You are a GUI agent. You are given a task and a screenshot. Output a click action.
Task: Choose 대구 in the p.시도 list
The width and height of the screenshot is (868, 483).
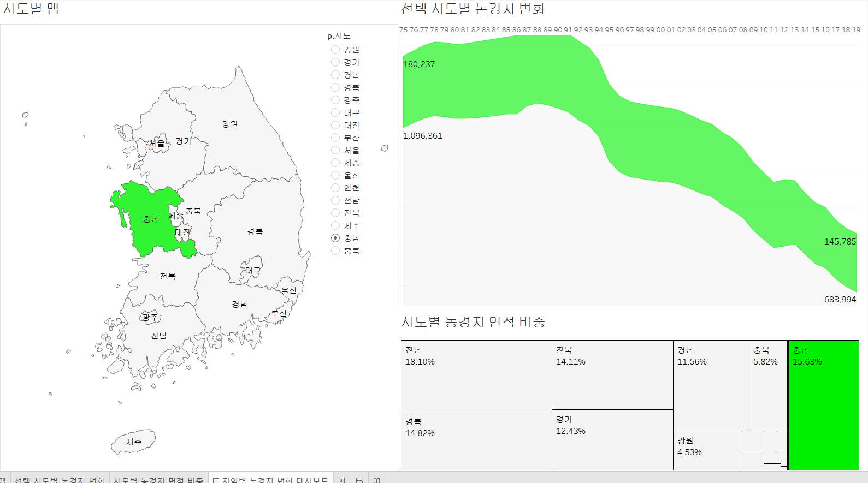pyautogui.click(x=335, y=112)
